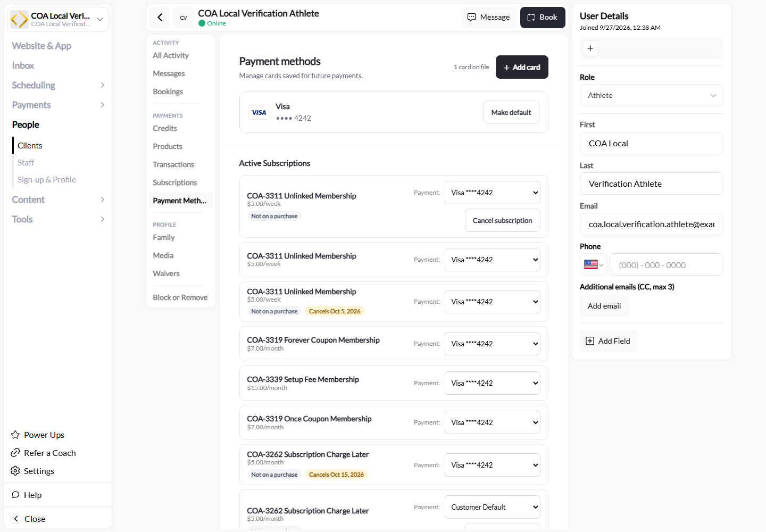Open the Clients page in People
This screenshot has width=766, height=532.
(30, 146)
